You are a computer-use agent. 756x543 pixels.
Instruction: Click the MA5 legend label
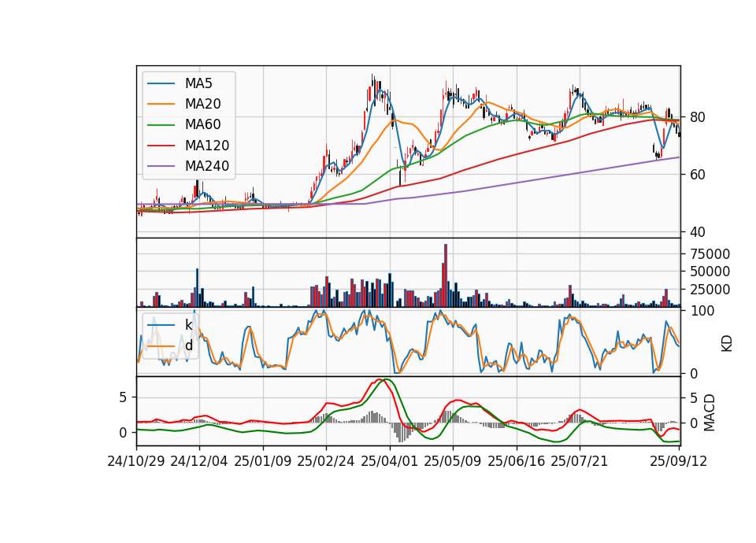coord(198,83)
